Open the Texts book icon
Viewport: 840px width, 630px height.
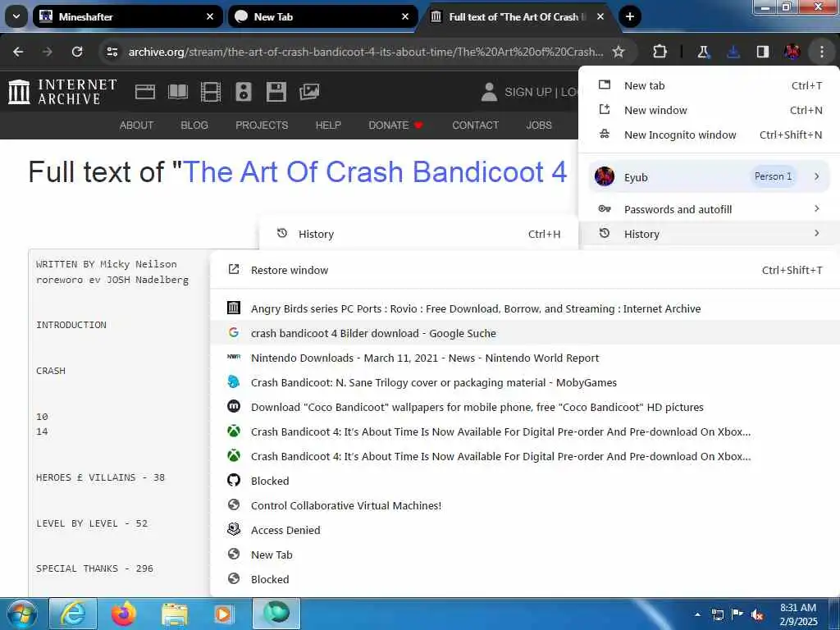[x=178, y=92]
